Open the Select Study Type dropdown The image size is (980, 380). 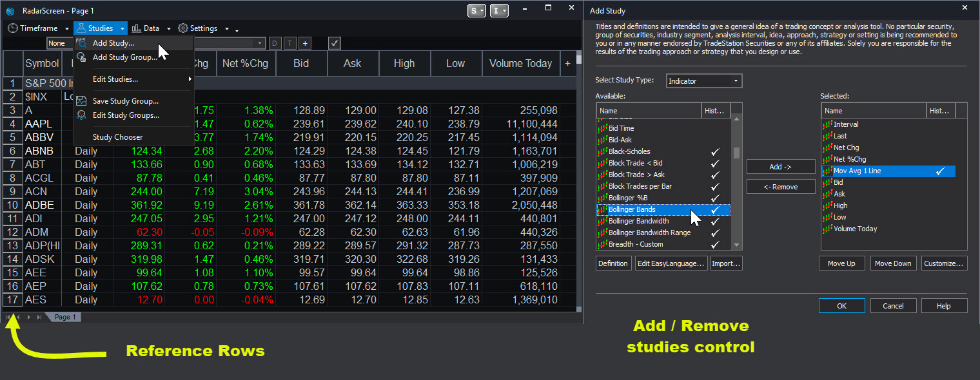[x=703, y=81]
